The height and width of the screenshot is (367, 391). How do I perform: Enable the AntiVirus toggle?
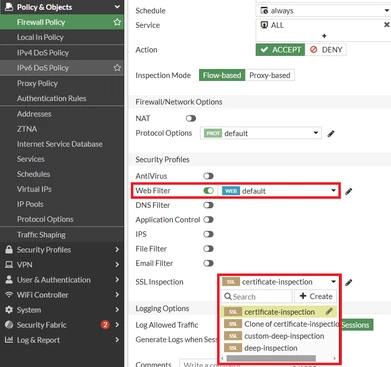coord(208,176)
